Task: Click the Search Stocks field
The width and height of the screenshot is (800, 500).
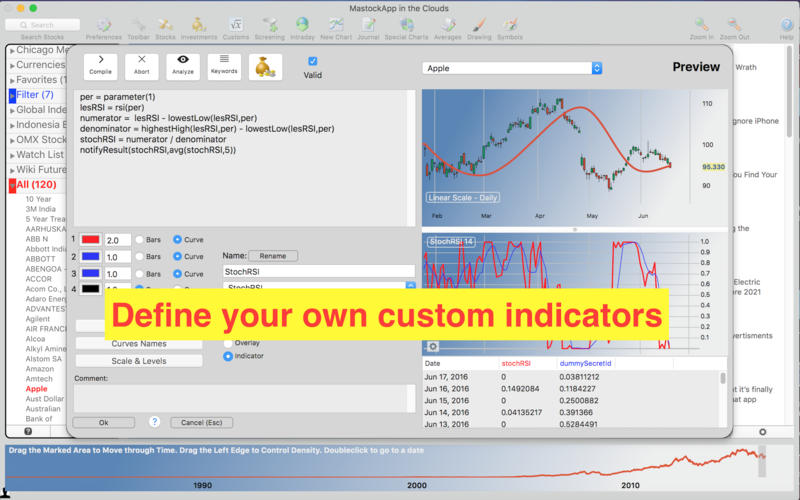Action: tap(42, 25)
